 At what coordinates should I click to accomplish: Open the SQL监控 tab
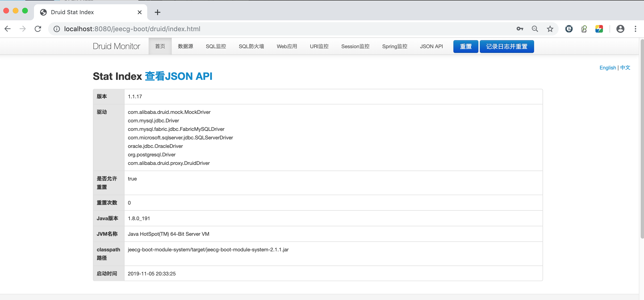click(216, 46)
